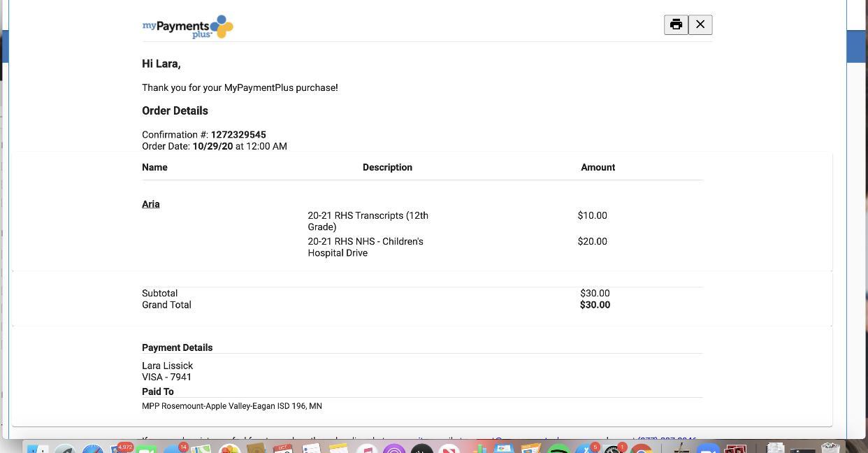The height and width of the screenshot is (453, 868).
Task: Click the confirmation number 1272329545
Action: click(238, 135)
